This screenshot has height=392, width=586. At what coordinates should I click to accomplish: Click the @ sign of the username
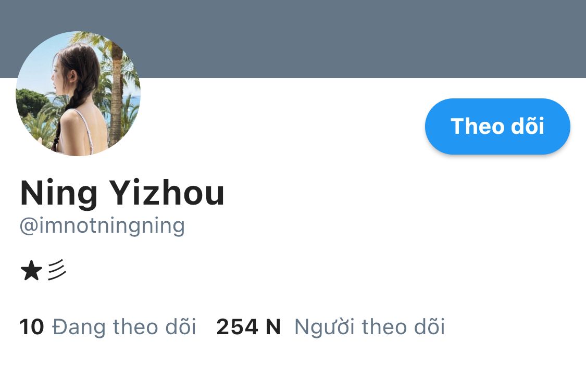coord(29,226)
